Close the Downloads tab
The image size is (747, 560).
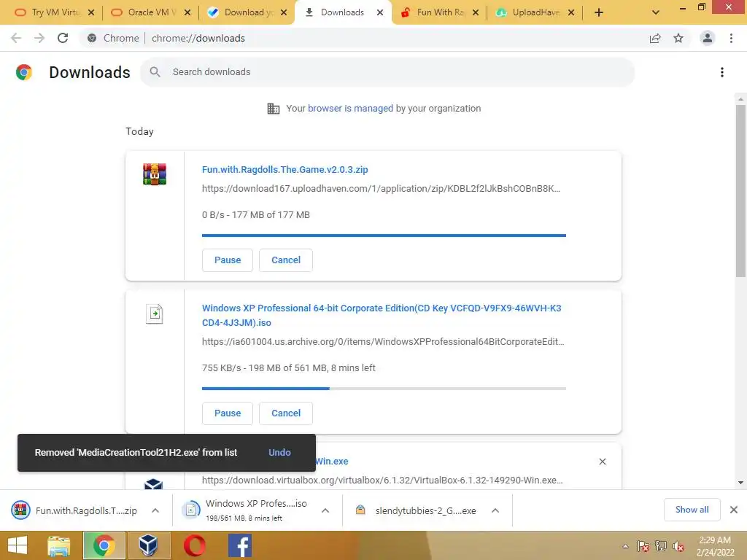(x=379, y=12)
